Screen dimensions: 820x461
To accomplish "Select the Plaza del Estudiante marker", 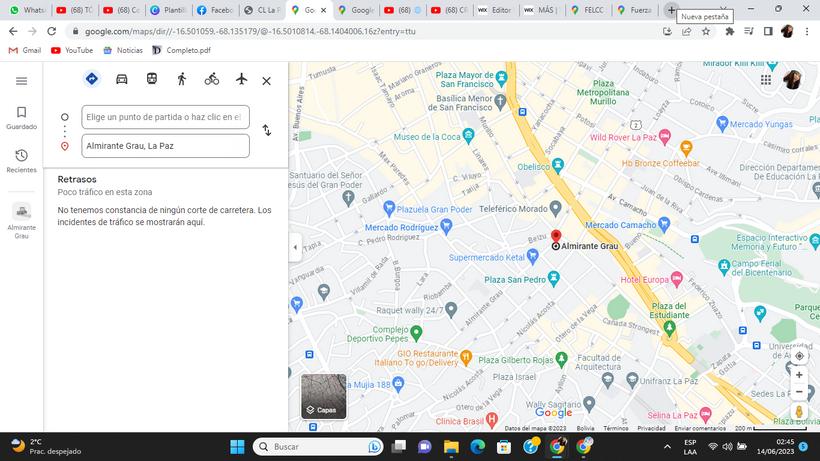I will (669, 328).
